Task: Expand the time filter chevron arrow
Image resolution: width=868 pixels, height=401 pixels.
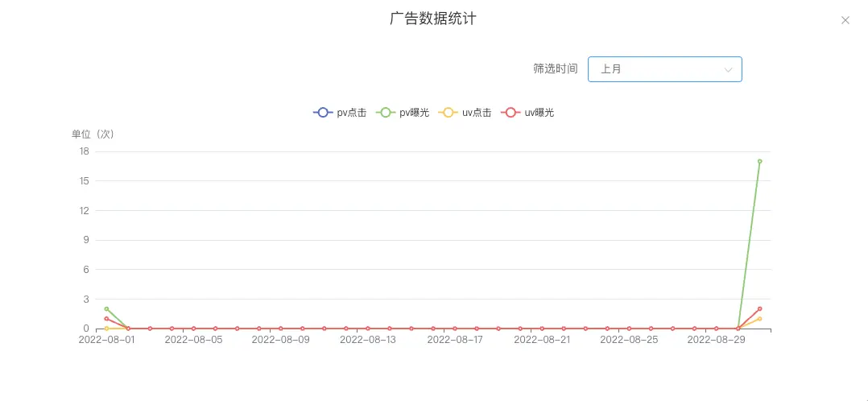Action: pyautogui.click(x=728, y=70)
